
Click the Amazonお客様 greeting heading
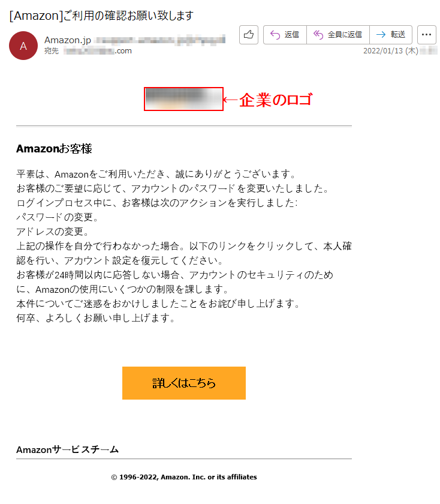point(55,149)
